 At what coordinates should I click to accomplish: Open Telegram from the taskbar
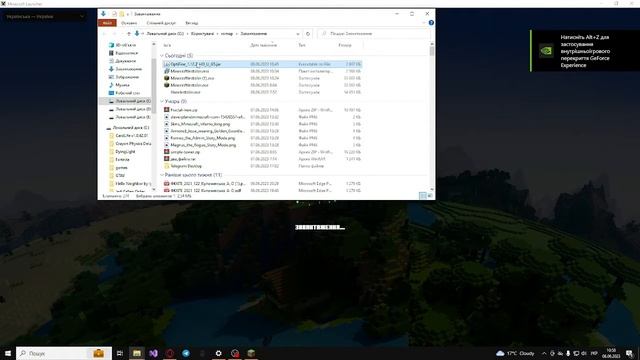tap(186, 353)
